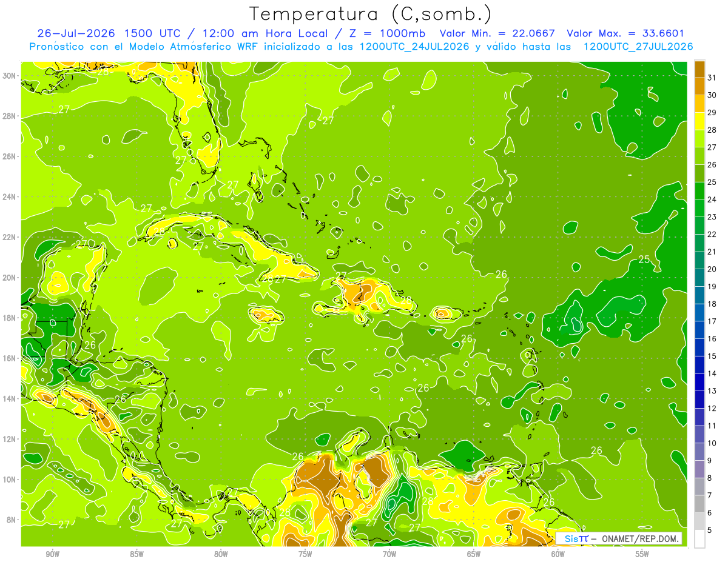This screenshot has width=728, height=562.
Task: Click the '70W' longitude axis label
Action: (x=389, y=554)
